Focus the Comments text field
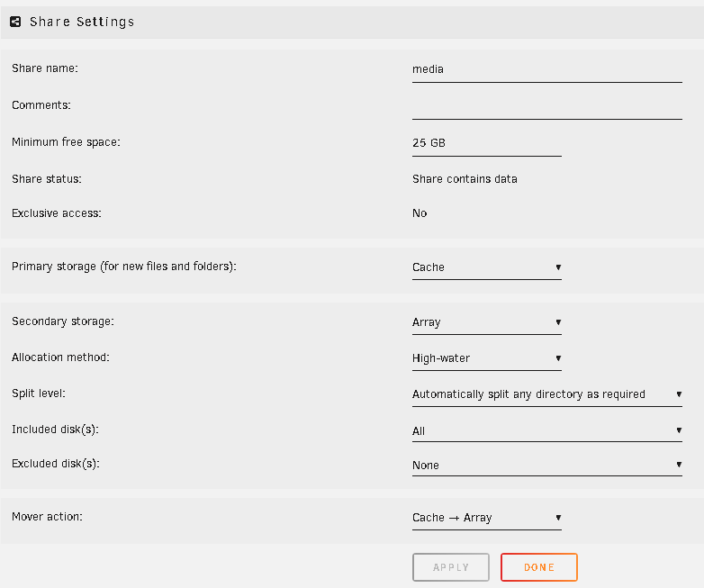 click(x=546, y=107)
